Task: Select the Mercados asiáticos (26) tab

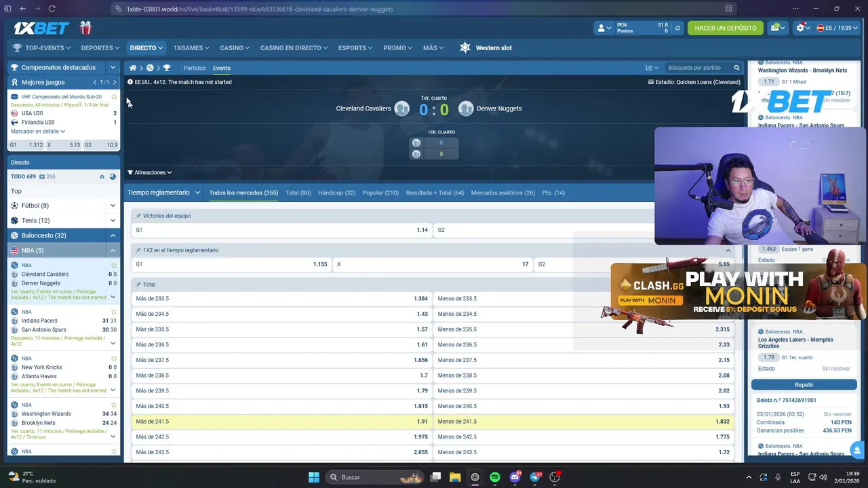Action: [x=502, y=192]
